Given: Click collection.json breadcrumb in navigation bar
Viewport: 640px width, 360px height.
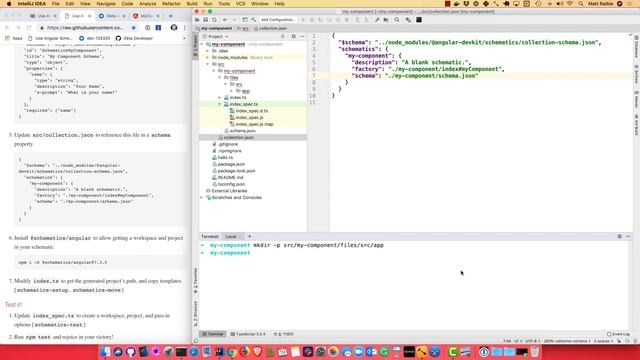Looking at the screenshot, I should pyautogui.click(x=270, y=29).
